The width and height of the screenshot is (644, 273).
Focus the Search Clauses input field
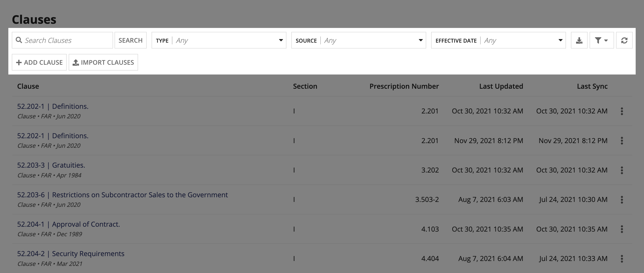pos(62,40)
